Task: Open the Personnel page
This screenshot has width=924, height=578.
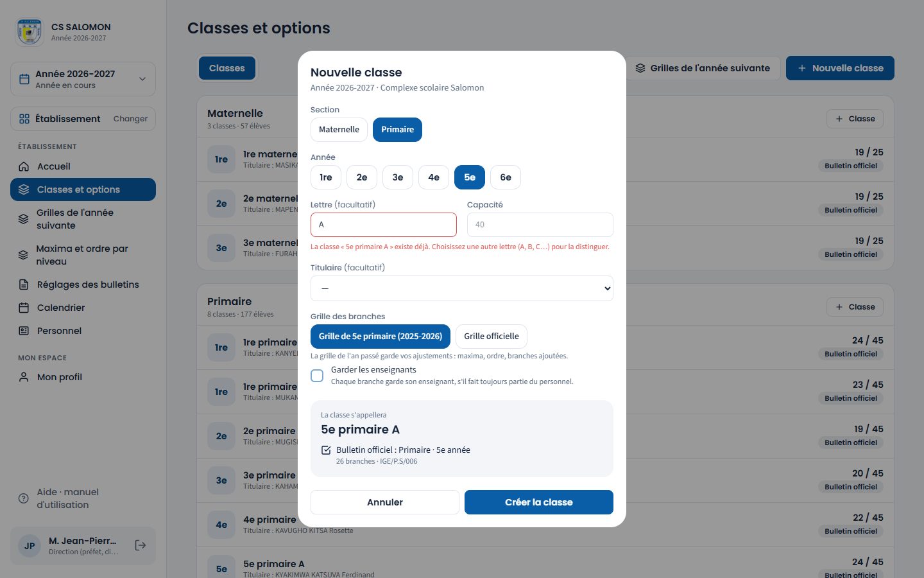Action: point(83,331)
